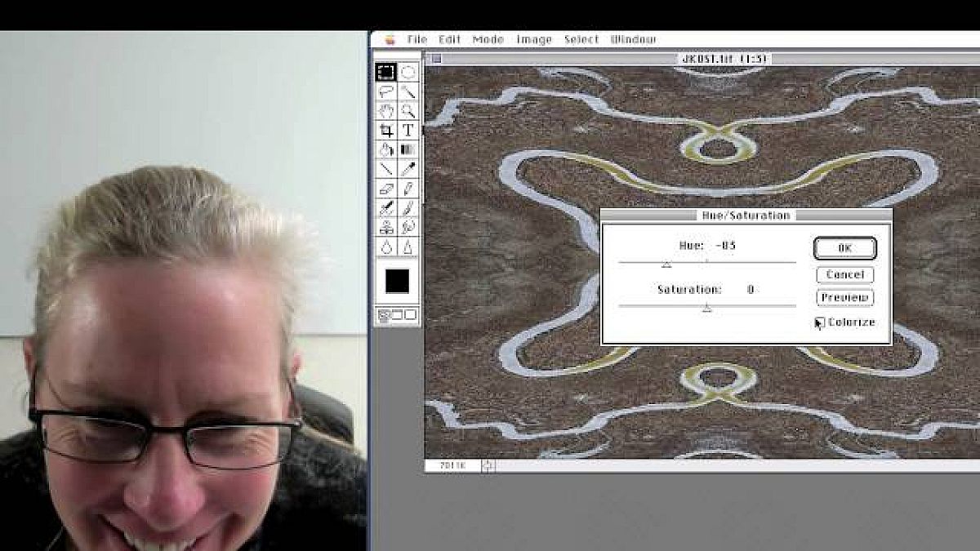The image size is (980, 551).
Task: Select the Eyedropper tool
Action: click(x=408, y=169)
